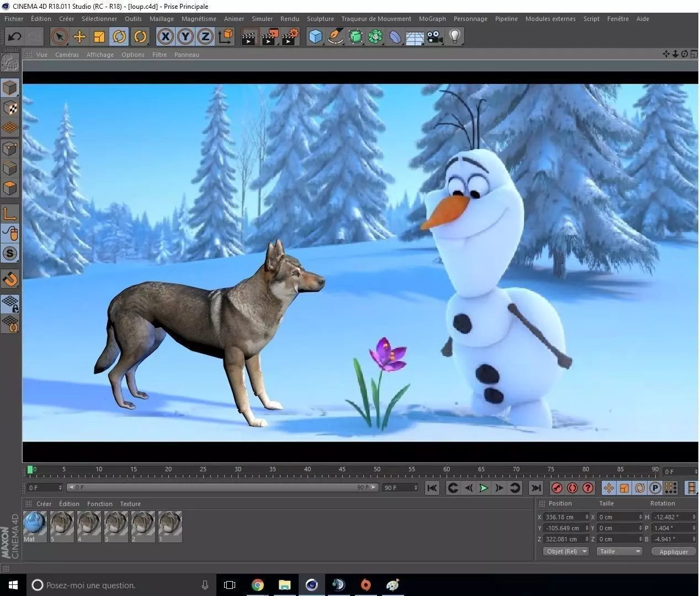The height and width of the screenshot is (596, 700).
Task: Step forward one frame
Action: [x=499, y=488]
